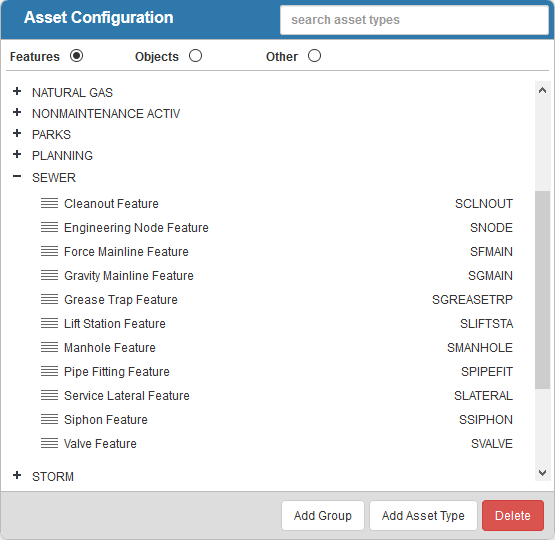555x540 pixels.
Task: Select the Objects radio button
Action: (195, 56)
